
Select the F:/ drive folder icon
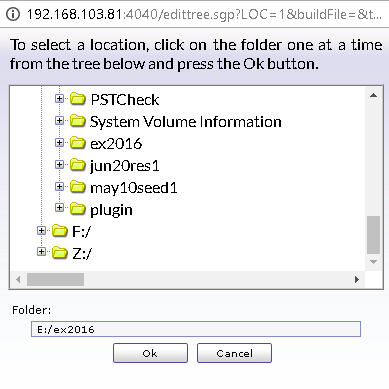(x=60, y=231)
